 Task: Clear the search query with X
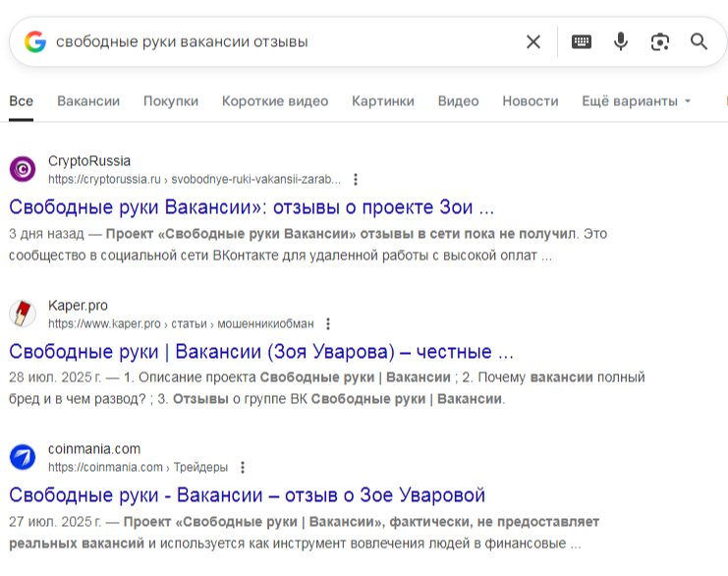click(x=533, y=42)
